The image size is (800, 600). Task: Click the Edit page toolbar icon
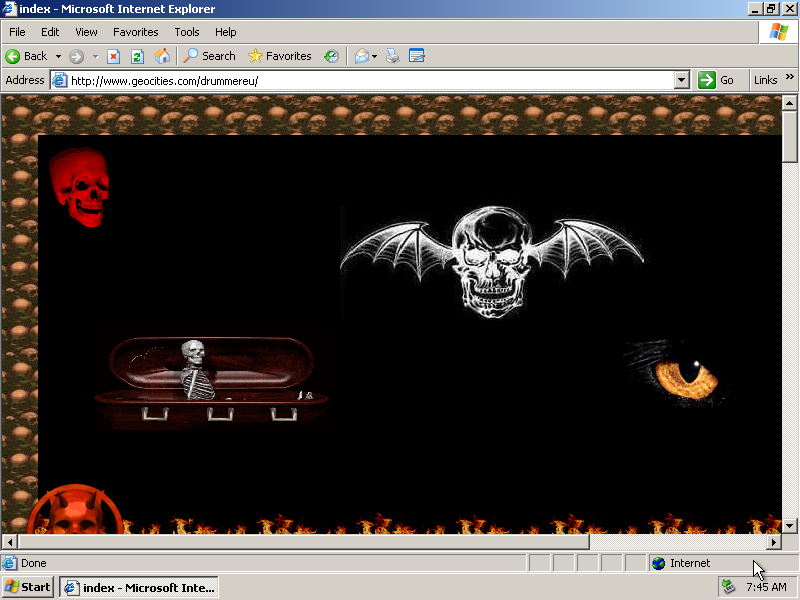pyautogui.click(x=417, y=56)
